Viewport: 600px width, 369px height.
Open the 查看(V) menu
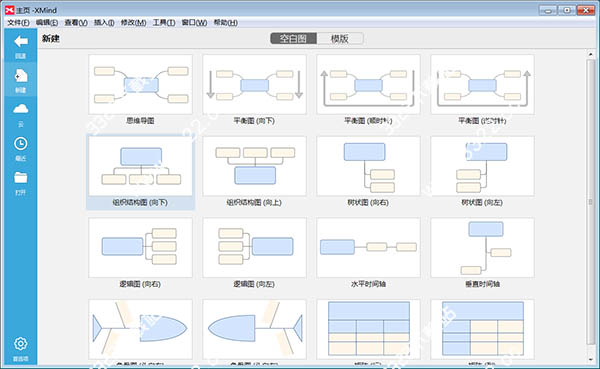click(x=76, y=23)
